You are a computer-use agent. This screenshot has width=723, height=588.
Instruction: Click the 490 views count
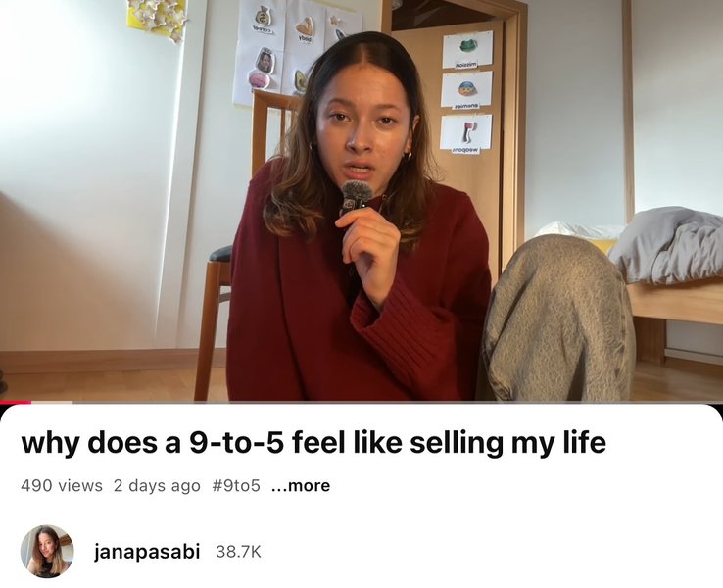(x=62, y=486)
